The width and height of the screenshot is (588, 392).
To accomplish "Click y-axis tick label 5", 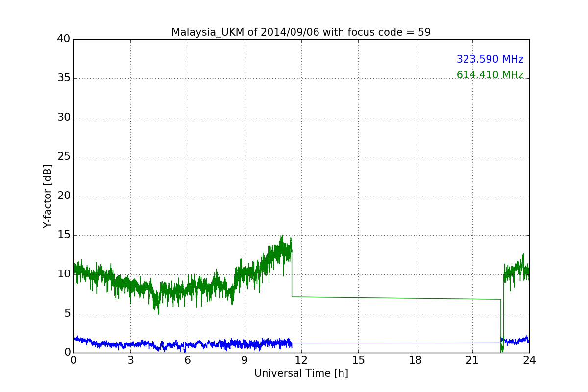I will 67,314.
